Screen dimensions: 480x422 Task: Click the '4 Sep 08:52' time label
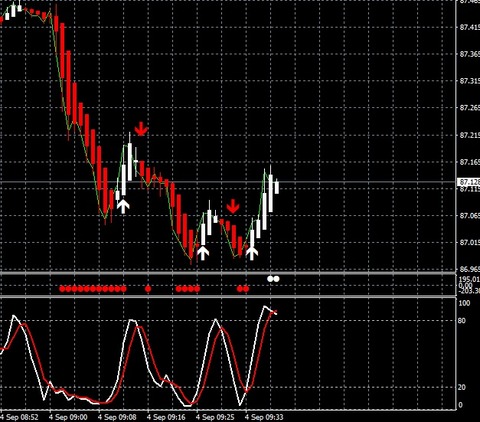pos(19,417)
